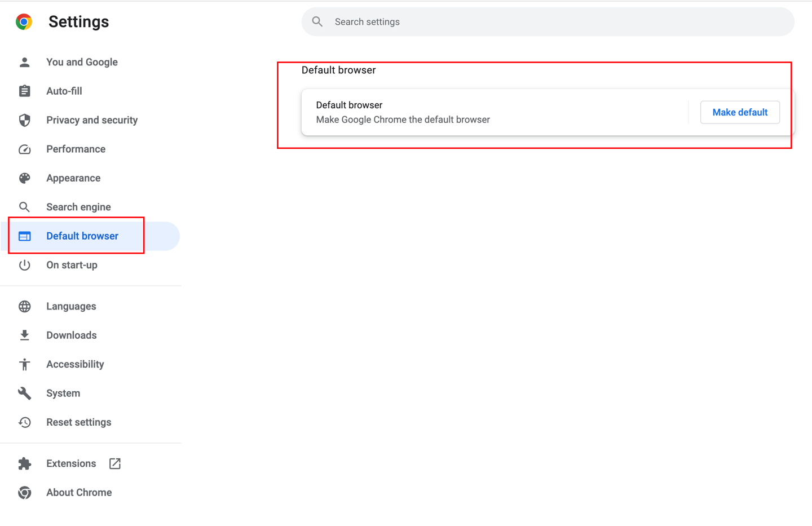Click the Chrome logo beside Settings
Image resolution: width=812 pixels, height=526 pixels.
click(24, 22)
